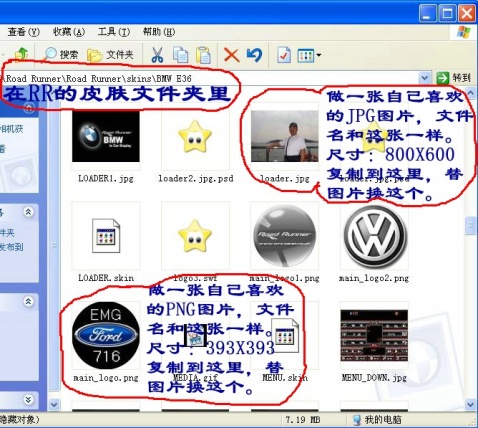Screen dimensions: 478x428
Task: Open the 工具(T) menu
Action: [114, 32]
